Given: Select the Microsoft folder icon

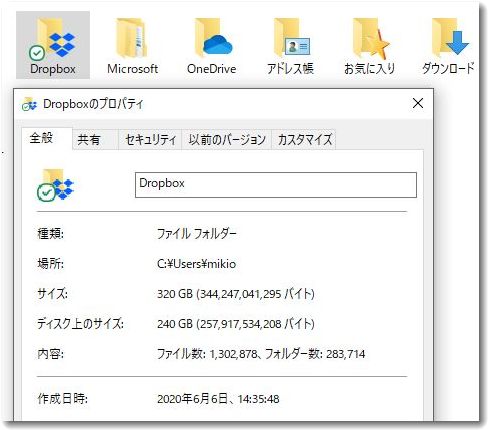Looking at the screenshot, I should coord(132,45).
